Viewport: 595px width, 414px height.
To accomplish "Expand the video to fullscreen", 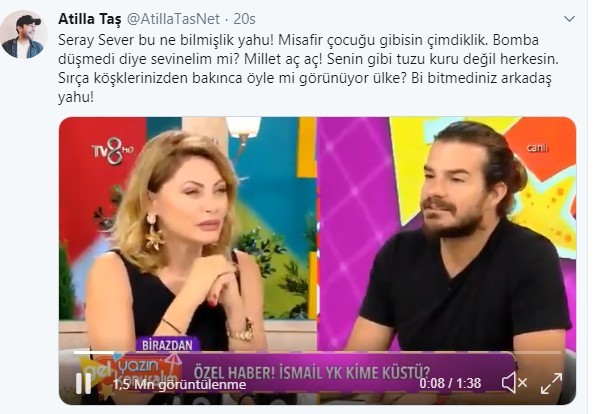I will (x=551, y=383).
